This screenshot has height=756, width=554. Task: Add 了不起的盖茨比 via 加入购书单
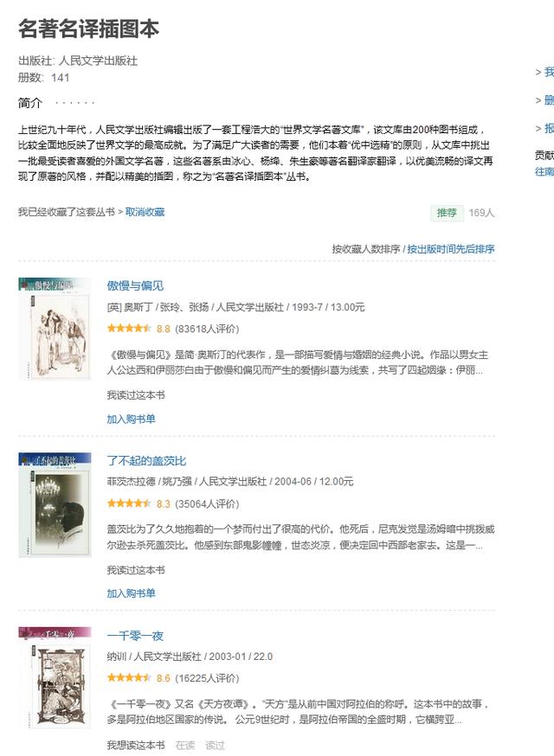[x=131, y=593]
